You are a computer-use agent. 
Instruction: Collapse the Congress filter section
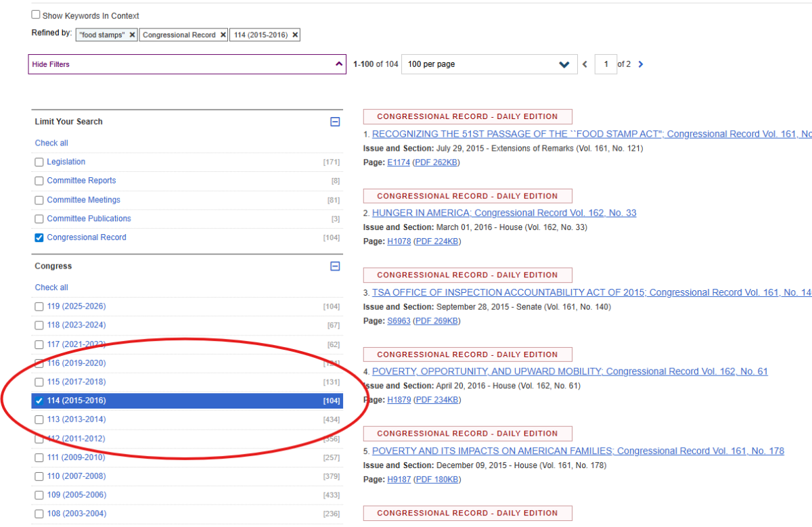[335, 267]
